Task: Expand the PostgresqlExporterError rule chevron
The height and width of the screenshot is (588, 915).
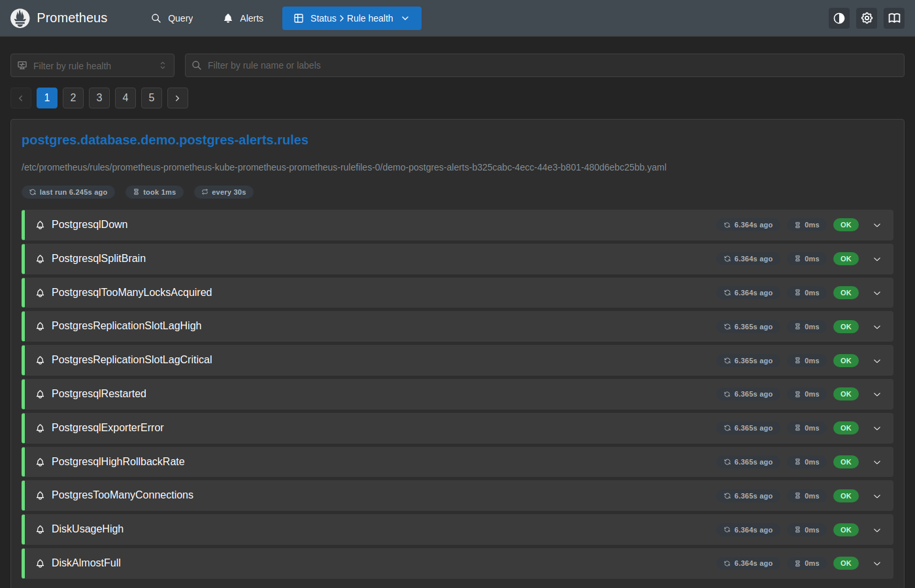Action: pos(877,429)
